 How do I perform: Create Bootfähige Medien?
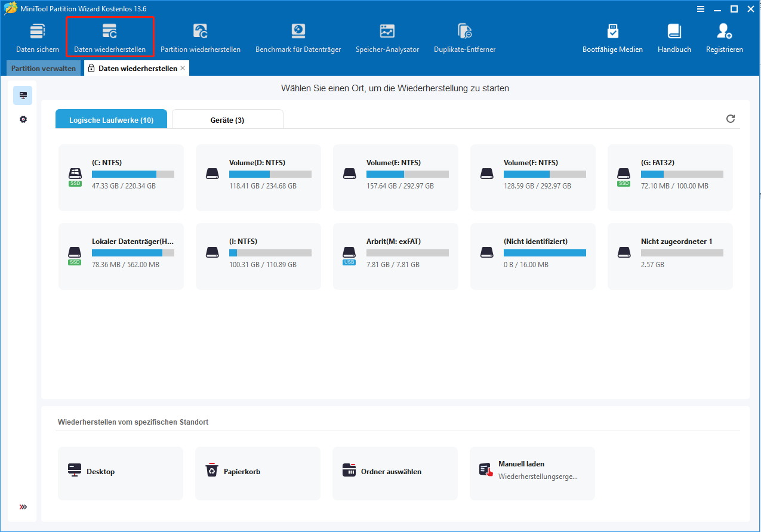coord(612,38)
